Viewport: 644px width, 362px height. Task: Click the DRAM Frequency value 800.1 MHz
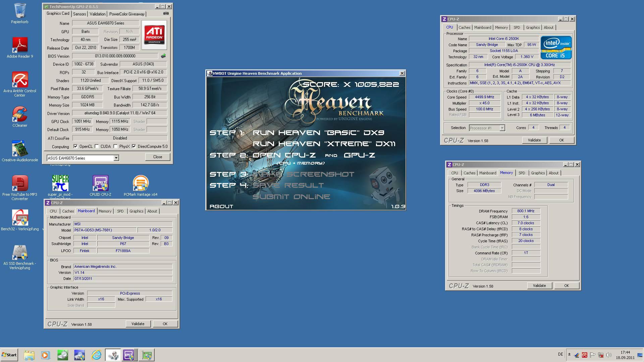point(526,211)
